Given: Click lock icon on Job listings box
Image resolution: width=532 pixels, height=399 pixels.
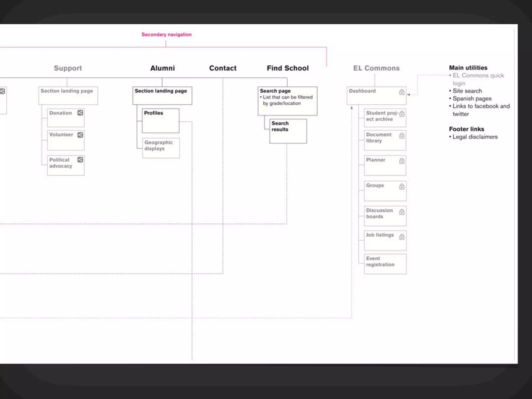Looking at the screenshot, I should (x=402, y=237).
